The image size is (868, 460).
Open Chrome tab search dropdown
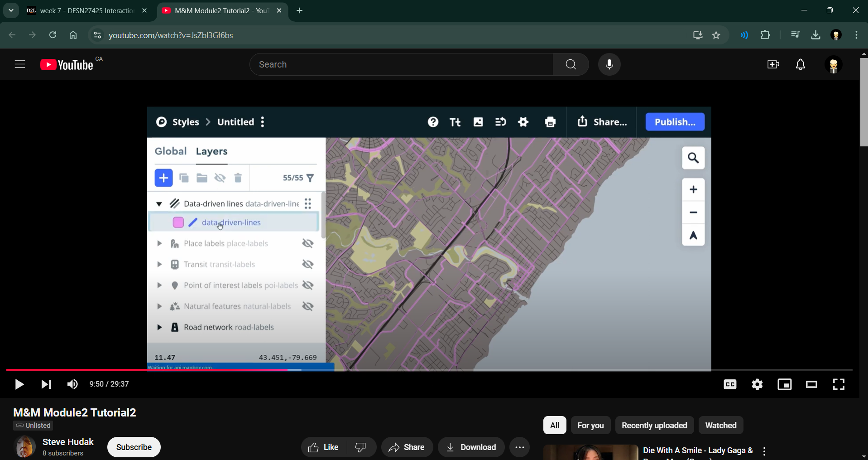pos(11,10)
